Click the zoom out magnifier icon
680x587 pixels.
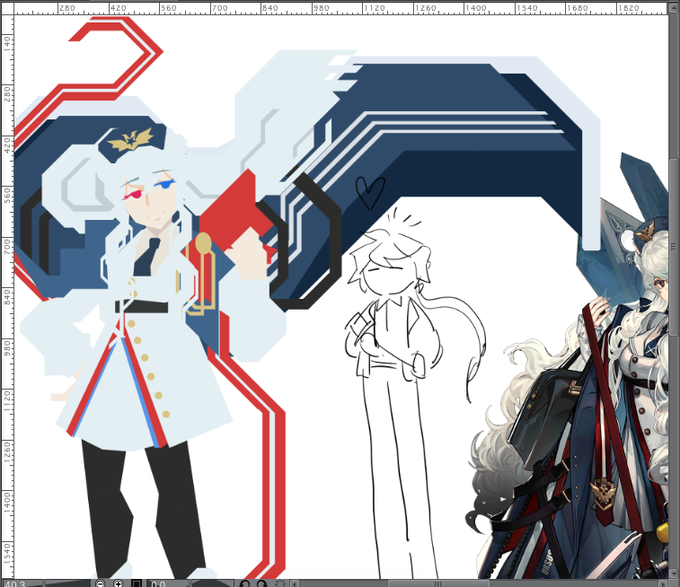pyautogui.click(x=100, y=584)
